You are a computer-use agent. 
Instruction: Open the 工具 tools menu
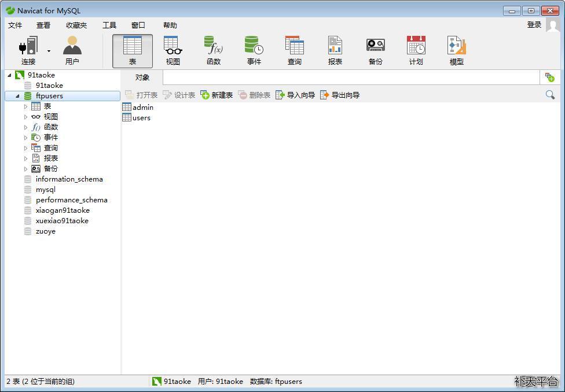tap(109, 25)
